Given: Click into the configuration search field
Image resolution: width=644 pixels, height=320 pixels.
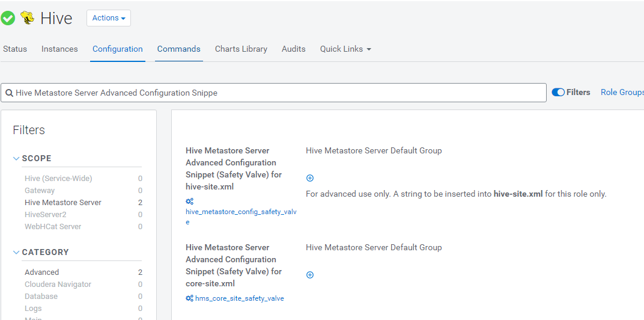Looking at the screenshot, I should coord(276,93).
